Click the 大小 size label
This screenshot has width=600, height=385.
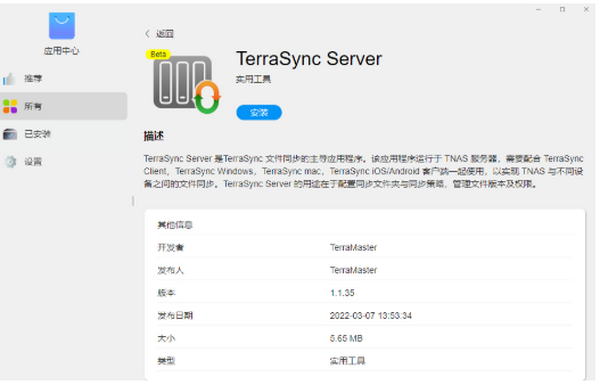(x=166, y=338)
